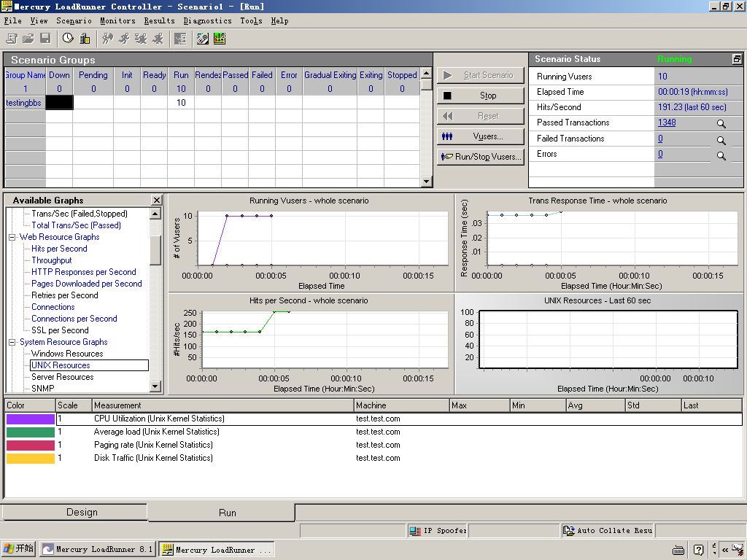Collapse the System Resource Graphs tree node
The width and height of the screenshot is (747, 560).
(12, 343)
